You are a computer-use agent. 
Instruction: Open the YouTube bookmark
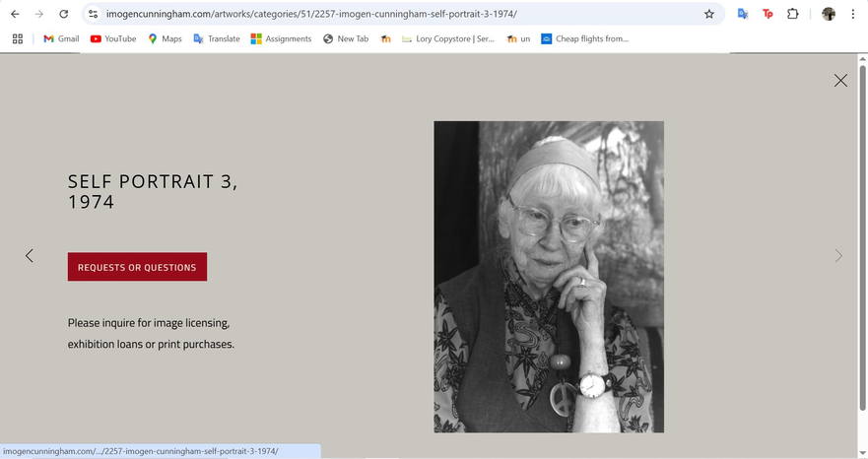pyautogui.click(x=113, y=38)
